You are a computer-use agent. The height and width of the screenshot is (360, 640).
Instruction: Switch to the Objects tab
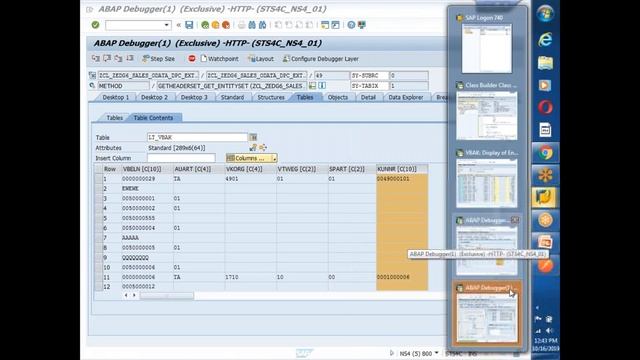pyautogui.click(x=338, y=97)
